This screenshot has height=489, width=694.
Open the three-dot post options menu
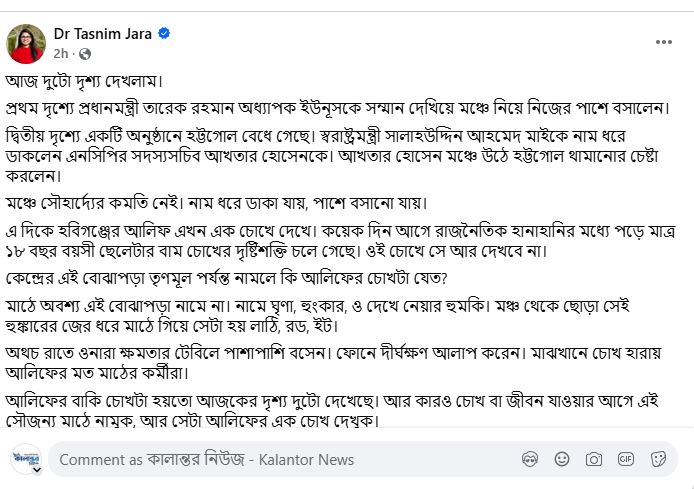coord(663,42)
